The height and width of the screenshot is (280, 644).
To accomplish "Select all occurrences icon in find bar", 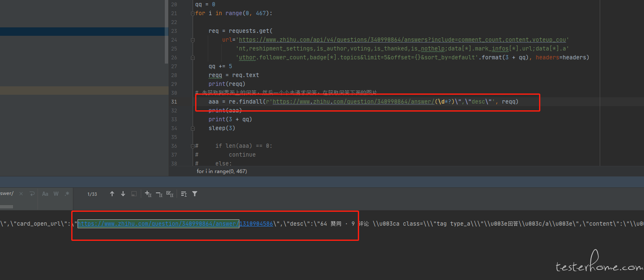I will tap(170, 194).
